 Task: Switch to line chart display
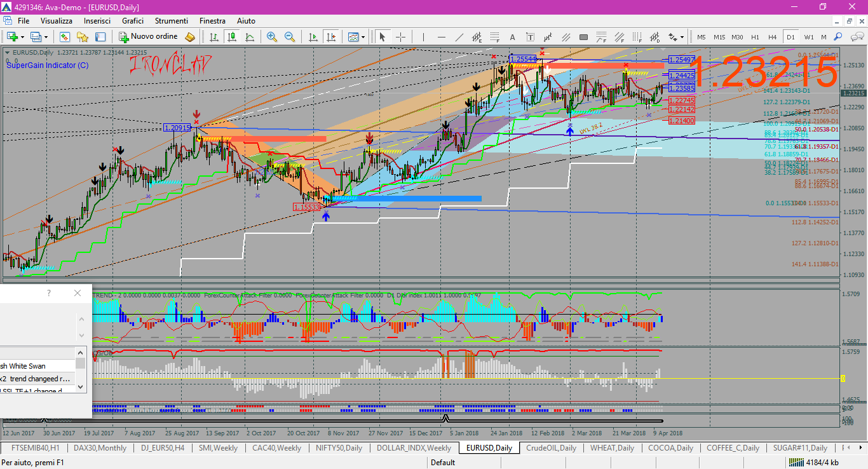pos(250,37)
